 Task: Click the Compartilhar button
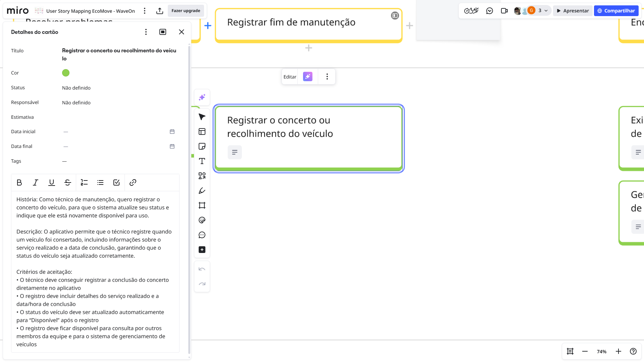pyautogui.click(x=616, y=11)
